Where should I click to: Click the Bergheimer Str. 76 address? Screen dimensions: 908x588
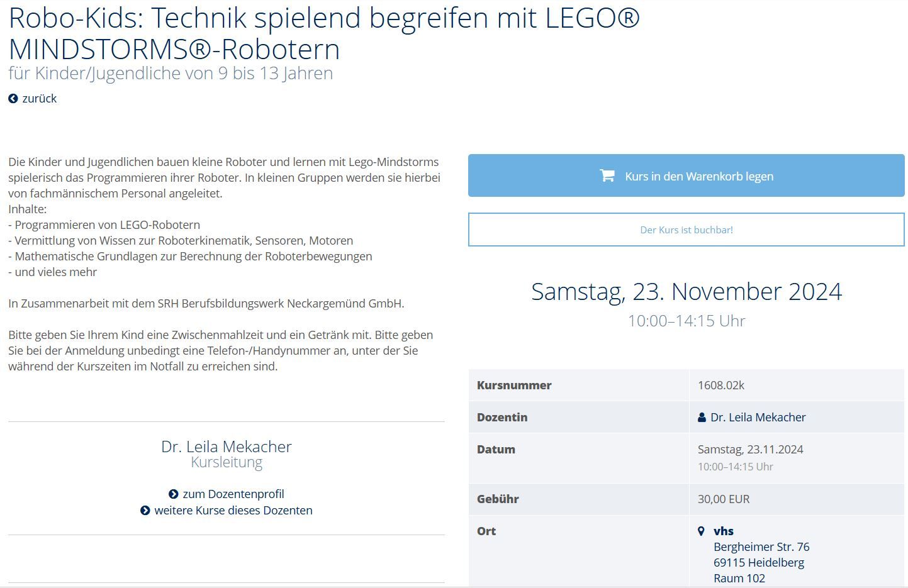761,547
